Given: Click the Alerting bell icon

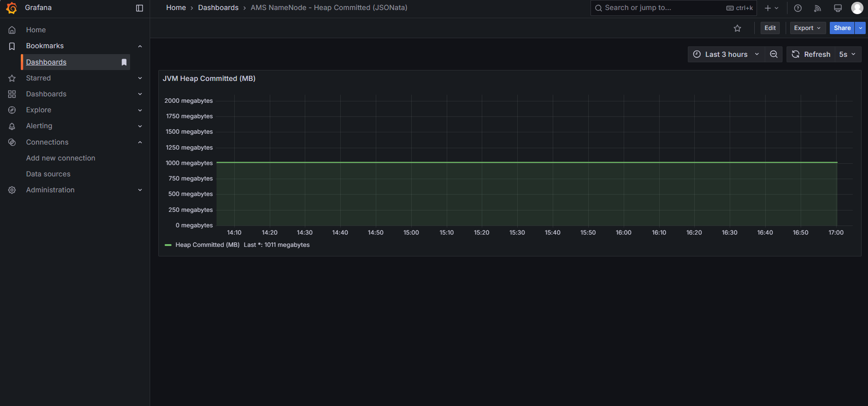Looking at the screenshot, I should pos(12,126).
